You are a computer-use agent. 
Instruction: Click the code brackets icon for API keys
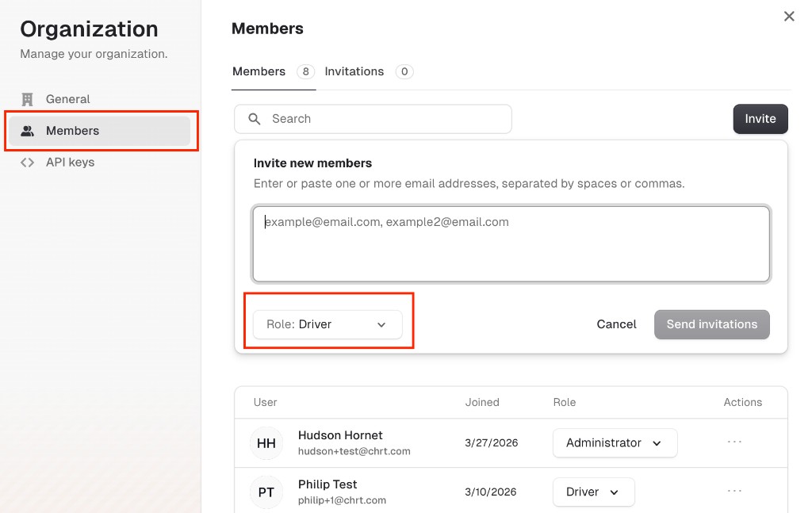26,162
